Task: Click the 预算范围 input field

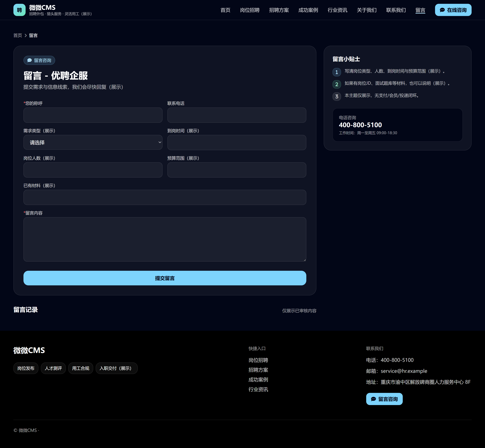Action: (237, 170)
